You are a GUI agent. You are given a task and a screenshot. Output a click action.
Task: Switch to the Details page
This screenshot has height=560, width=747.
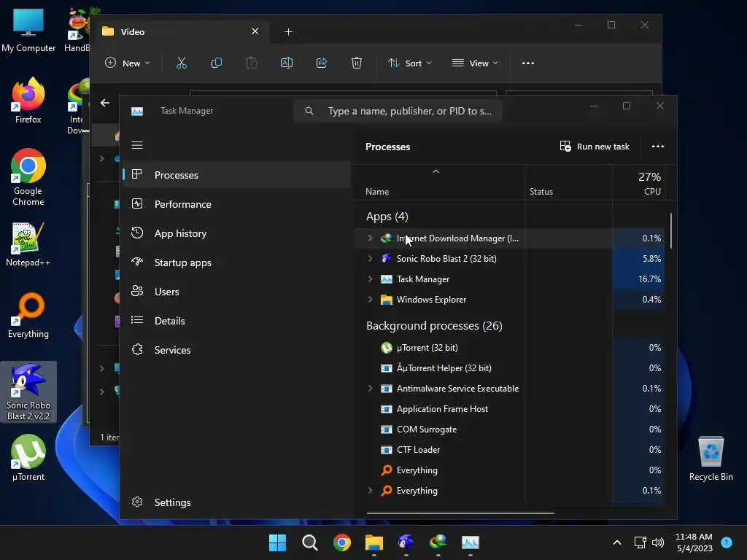pyautogui.click(x=237, y=321)
